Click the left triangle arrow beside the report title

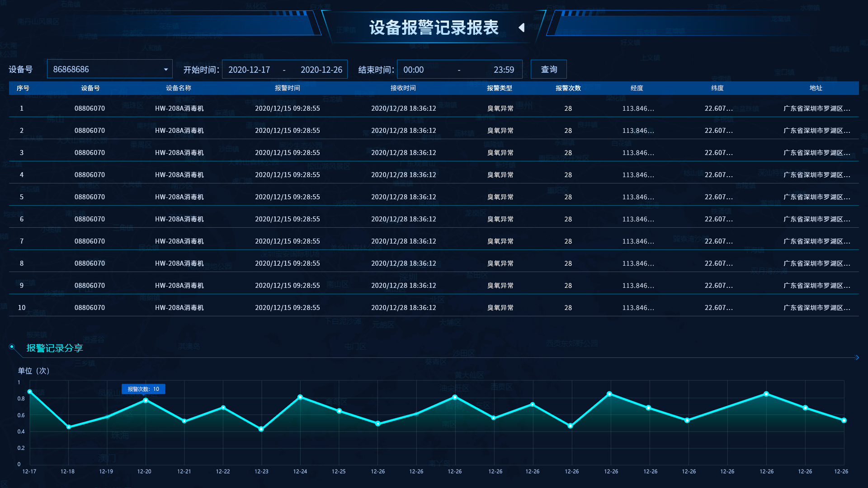[522, 28]
